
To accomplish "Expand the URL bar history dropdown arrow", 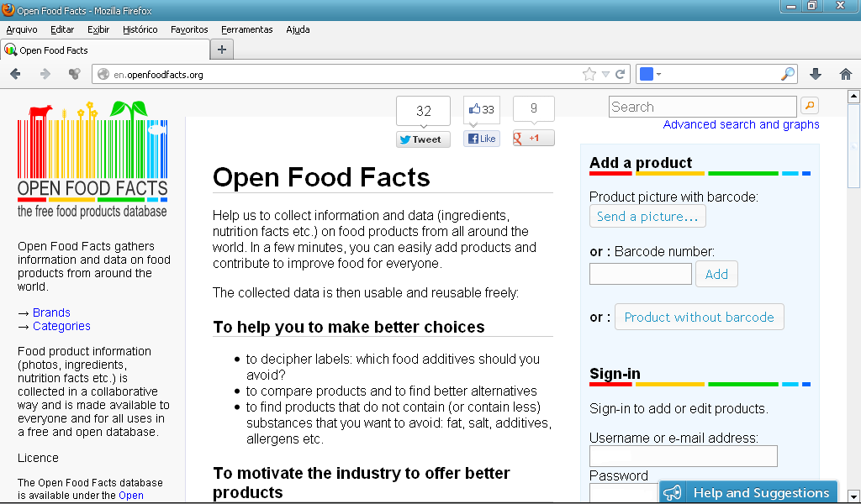I will (605, 74).
